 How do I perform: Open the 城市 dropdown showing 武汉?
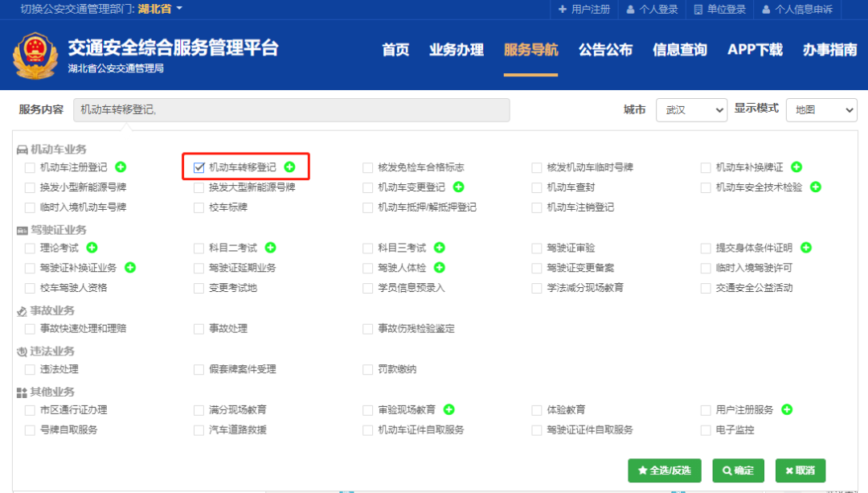691,110
